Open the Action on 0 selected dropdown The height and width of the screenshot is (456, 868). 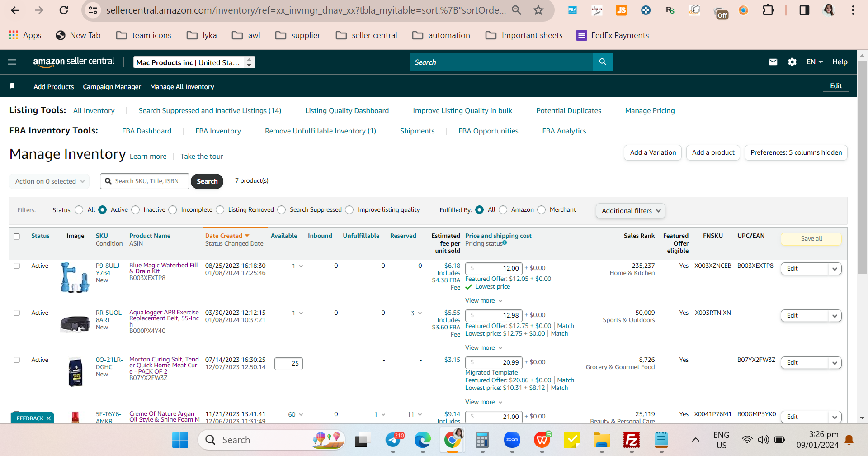(49, 181)
